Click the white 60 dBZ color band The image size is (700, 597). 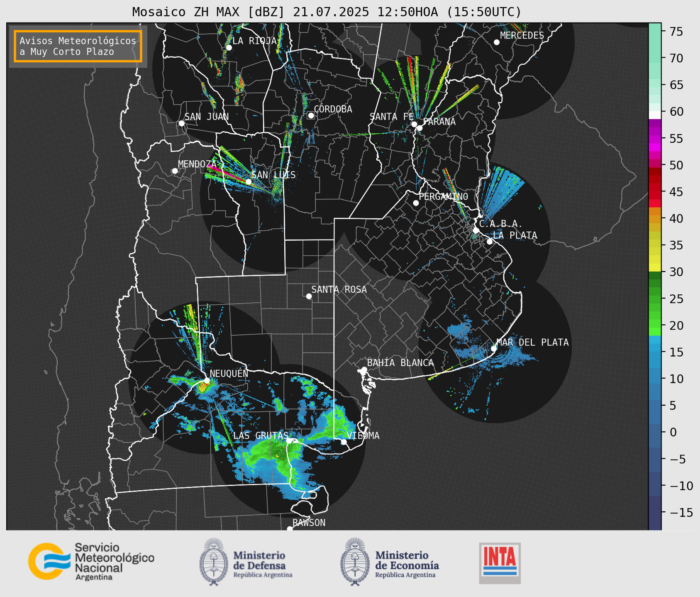pyautogui.click(x=654, y=115)
